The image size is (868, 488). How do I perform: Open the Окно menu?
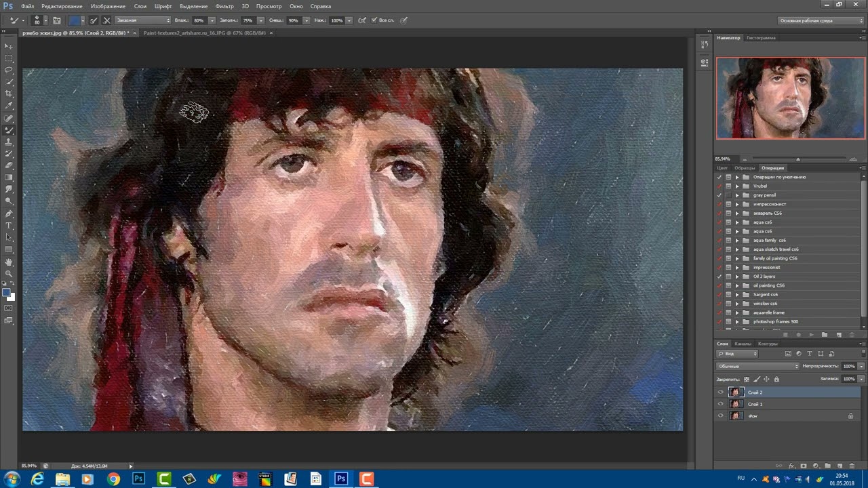296,6
